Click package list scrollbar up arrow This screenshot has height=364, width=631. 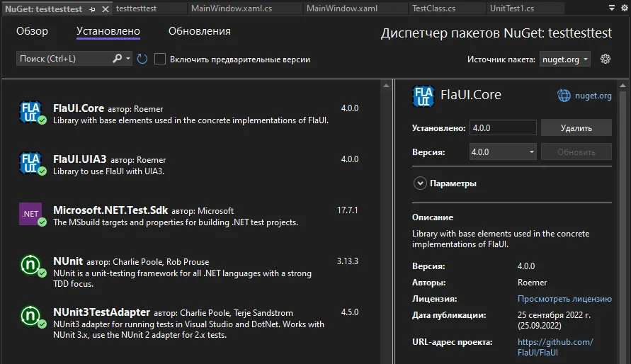[x=387, y=85]
